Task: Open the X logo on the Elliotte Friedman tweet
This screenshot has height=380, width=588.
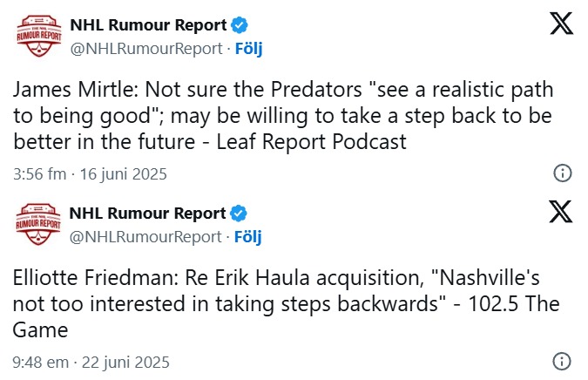Action: (x=561, y=212)
